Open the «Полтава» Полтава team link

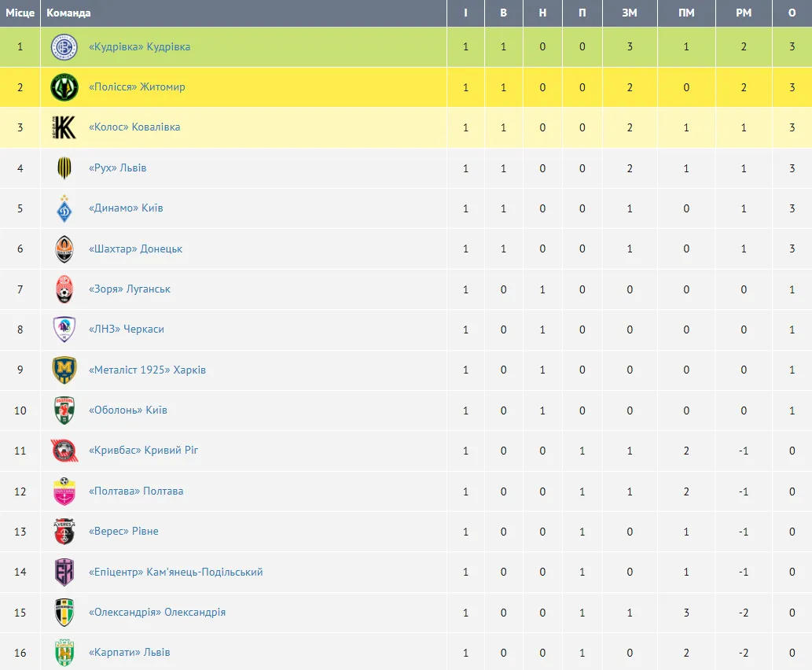136,491
